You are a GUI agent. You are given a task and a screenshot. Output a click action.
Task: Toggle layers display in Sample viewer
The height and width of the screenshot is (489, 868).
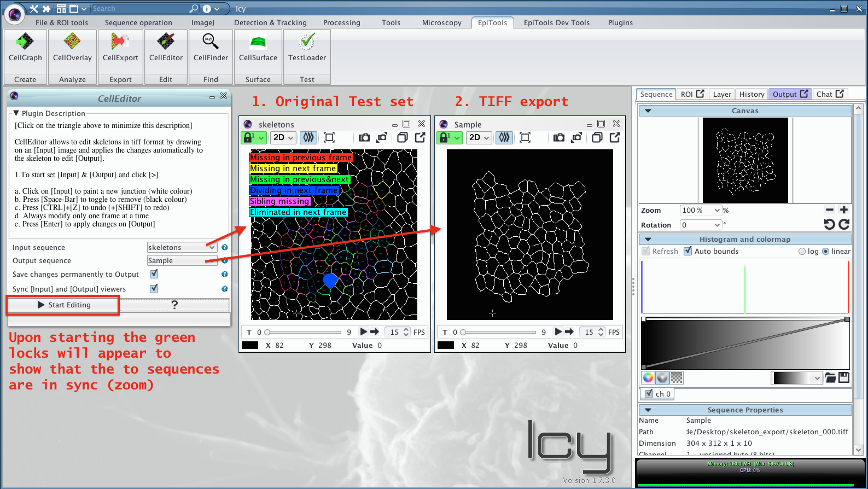click(504, 138)
